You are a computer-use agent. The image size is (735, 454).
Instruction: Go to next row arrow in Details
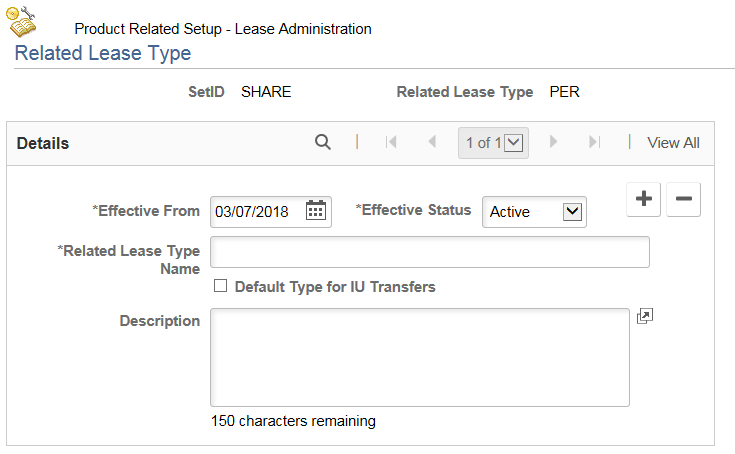click(553, 142)
